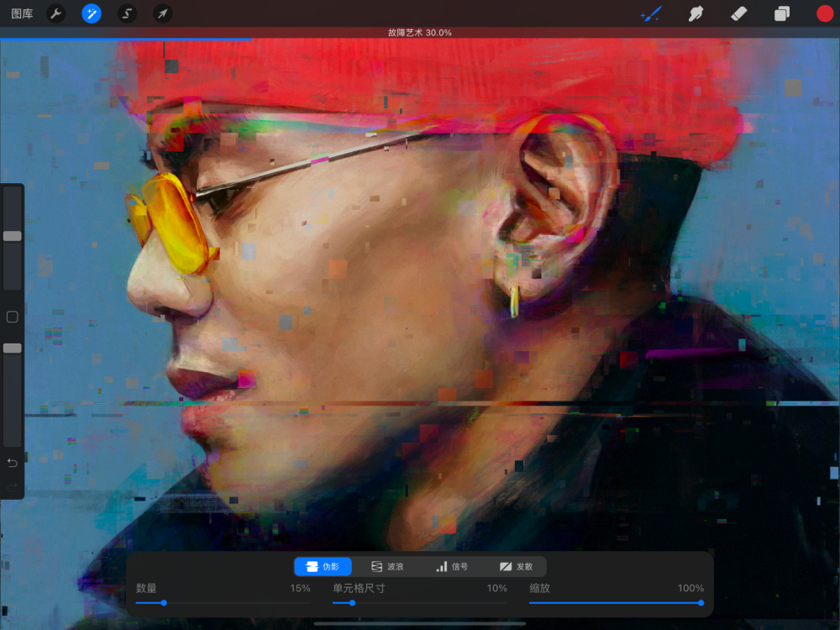Switch to the 发散 glitch mode
Viewport: 840px width, 630px height.
[517, 567]
